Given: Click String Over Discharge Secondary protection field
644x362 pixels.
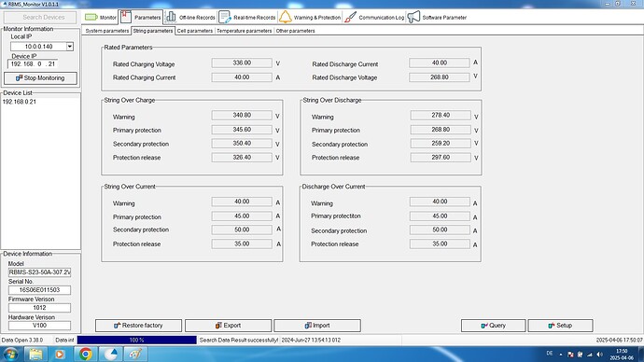Looking at the screenshot, I should [x=441, y=144].
